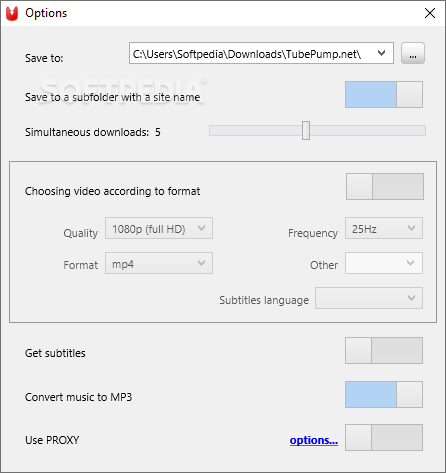Open the Format dropdown showing mp4
This screenshot has width=446, height=473.
point(159,263)
